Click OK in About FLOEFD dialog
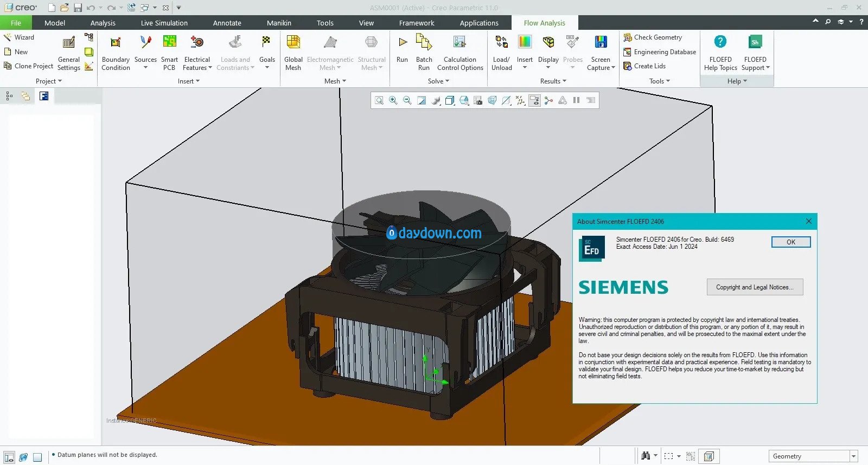 [x=791, y=242]
